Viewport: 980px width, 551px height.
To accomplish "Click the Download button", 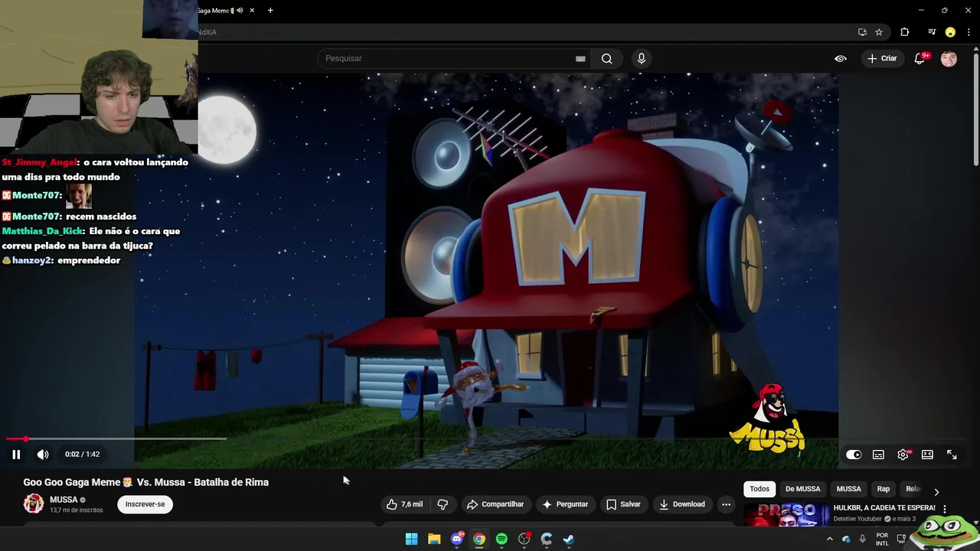I will pyautogui.click(x=682, y=504).
